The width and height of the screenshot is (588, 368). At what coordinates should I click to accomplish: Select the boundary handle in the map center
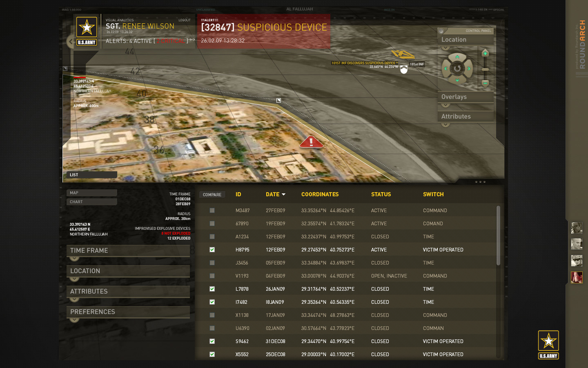[x=278, y=100]
